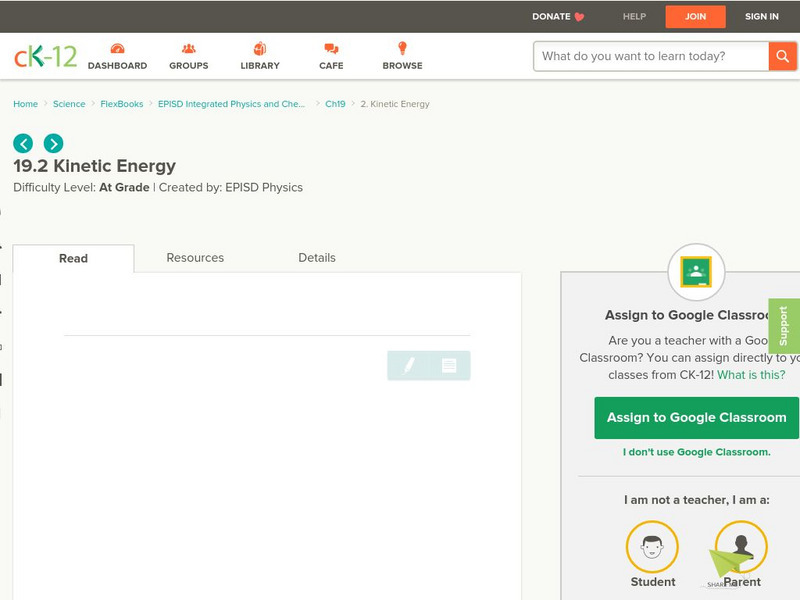Open the notes icon beside the pen

pyautogui.click(x=449, y=366)
